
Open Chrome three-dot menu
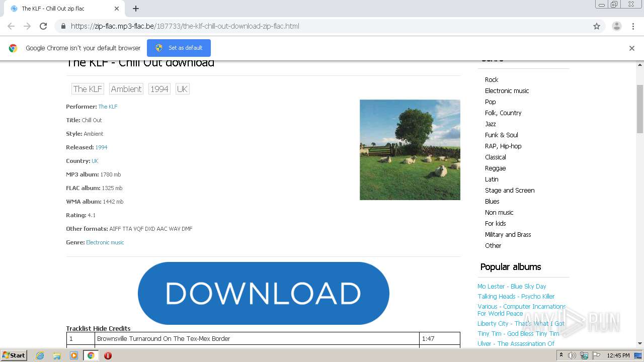(x=633, y=26)
